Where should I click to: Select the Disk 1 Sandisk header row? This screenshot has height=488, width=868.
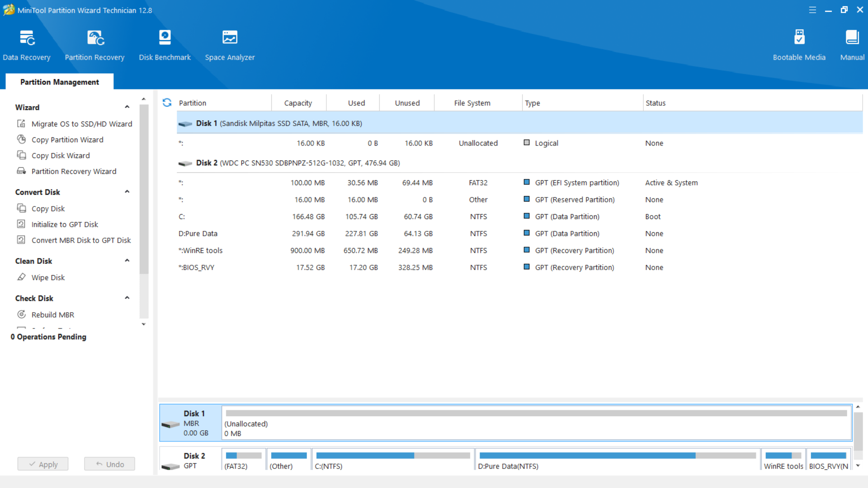519,123
